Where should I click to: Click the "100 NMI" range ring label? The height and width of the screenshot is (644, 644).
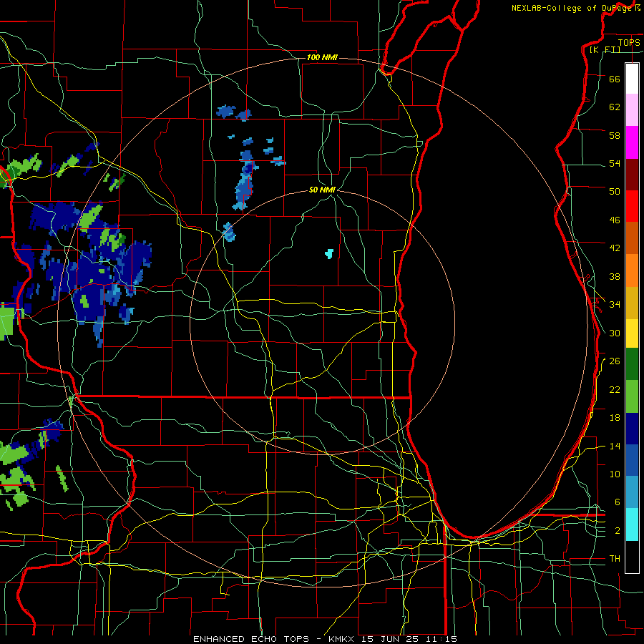[x=322, y=57]
